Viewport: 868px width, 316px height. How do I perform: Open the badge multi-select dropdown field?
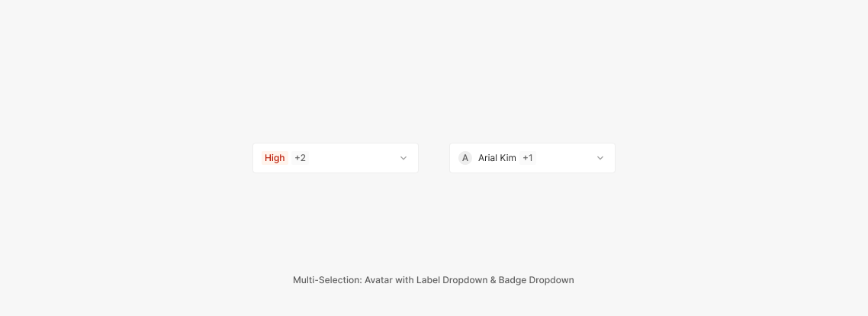tap(336, 158)
